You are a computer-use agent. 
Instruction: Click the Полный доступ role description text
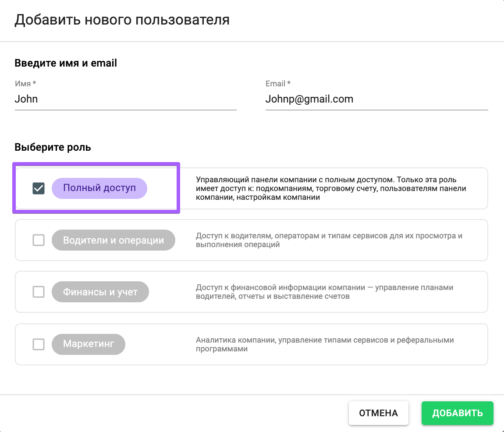click(331, 188)
